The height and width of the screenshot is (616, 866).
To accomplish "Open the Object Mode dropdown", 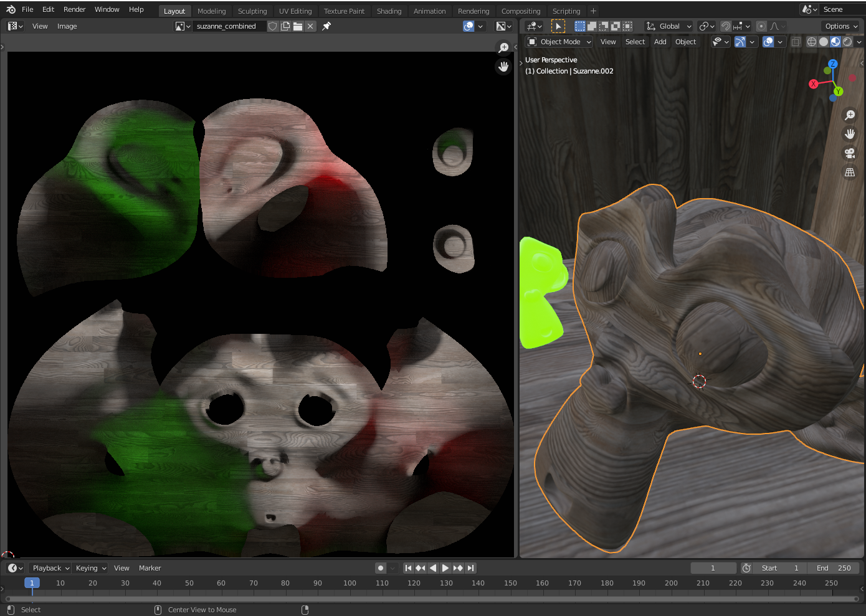I will click(559, 42).
